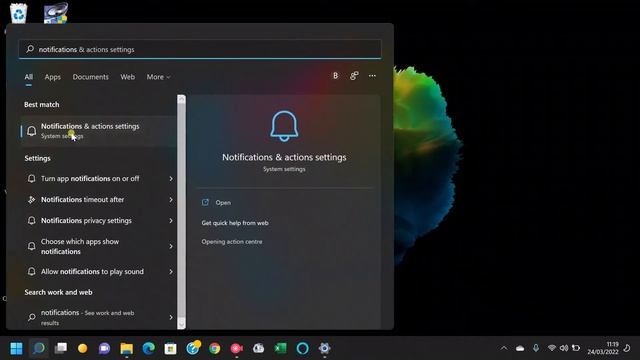Click volume speaker tray icon

point(564,348)
